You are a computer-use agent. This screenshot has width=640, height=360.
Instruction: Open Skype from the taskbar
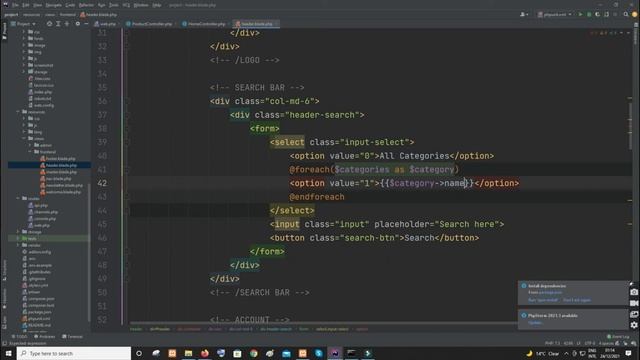point(319,353)
